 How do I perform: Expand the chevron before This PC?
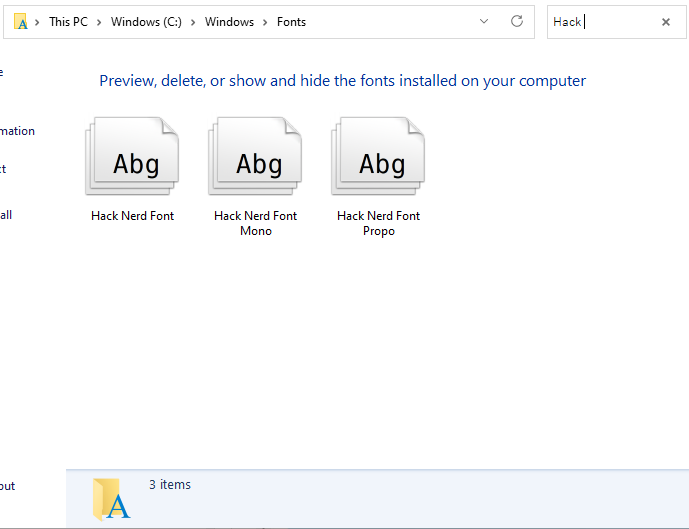pos(37,22)
